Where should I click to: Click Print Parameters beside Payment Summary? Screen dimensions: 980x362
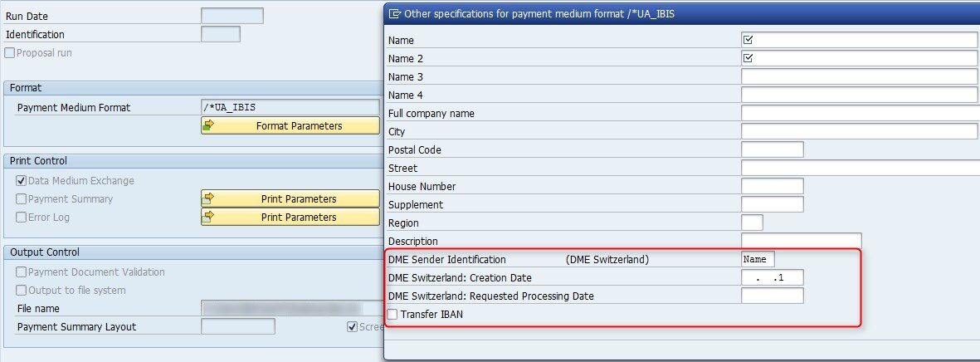point(290,198)
